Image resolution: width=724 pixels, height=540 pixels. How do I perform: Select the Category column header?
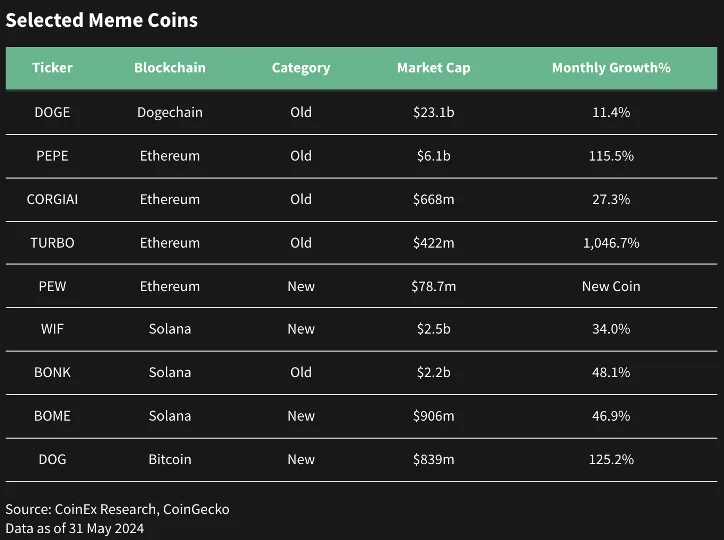301,68
